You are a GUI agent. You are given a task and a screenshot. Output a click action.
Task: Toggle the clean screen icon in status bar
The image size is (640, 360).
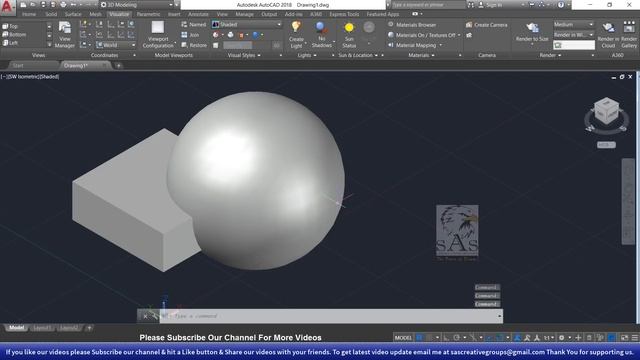624,338
